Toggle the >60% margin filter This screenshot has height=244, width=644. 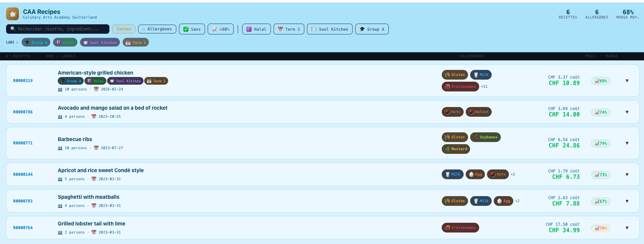point(221,29)
